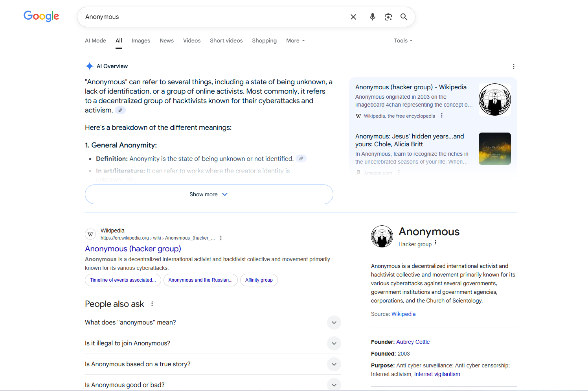Click 'Wikipedia, the free encyclopedia' source label
588x391 pixels.
coord(399,116)
